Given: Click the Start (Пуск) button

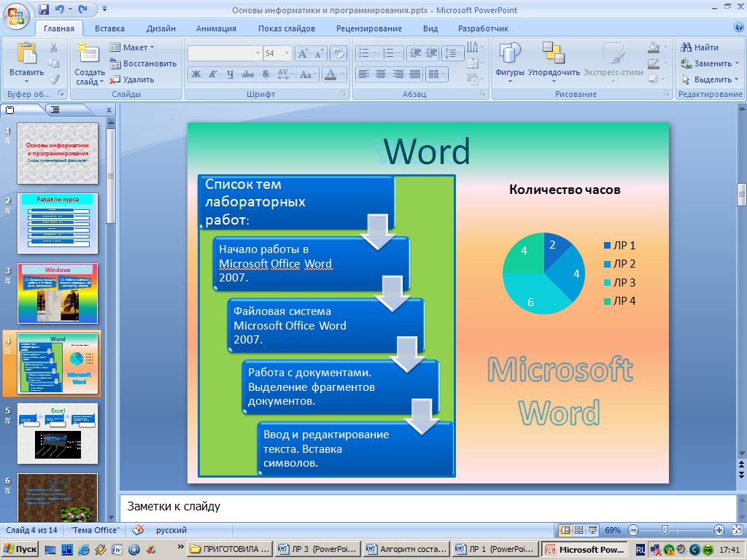Looking at the screenshot, I should tap(20, 550).
